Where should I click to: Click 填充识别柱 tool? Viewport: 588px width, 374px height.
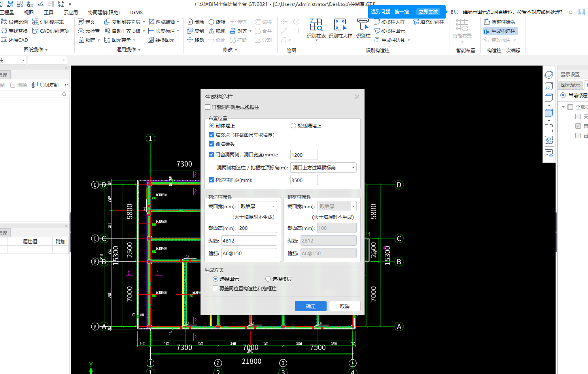click(429, 22)
